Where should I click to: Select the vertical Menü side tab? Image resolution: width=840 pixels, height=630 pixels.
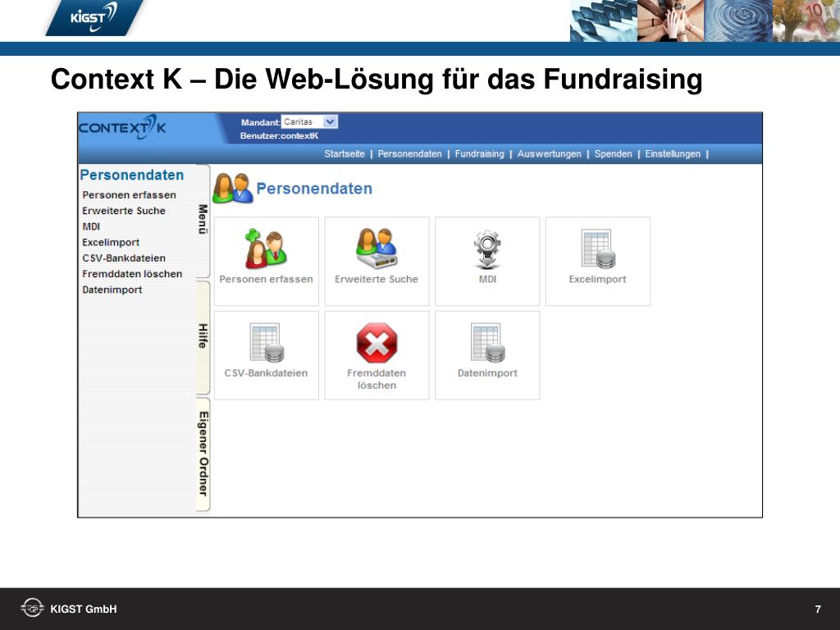(x=203, y=220)
